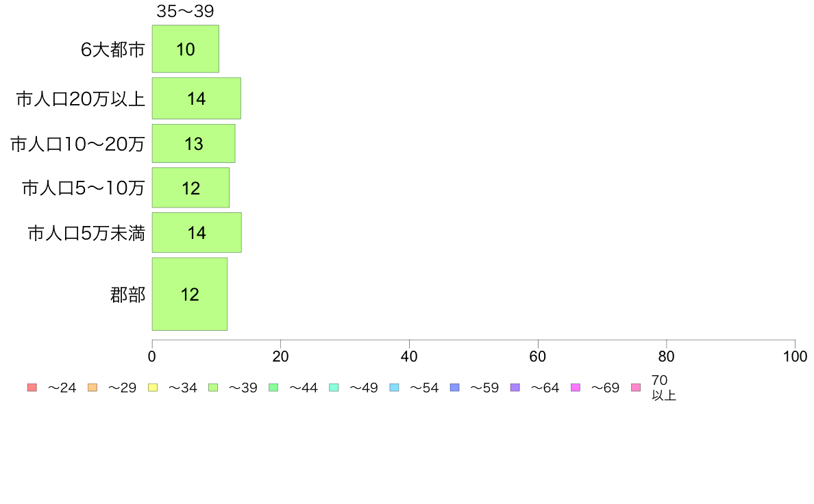The height and width of the screenshot is (504, 814).
Task: Click the sky blue ~54 legend swatch
Action: [394, 387]
